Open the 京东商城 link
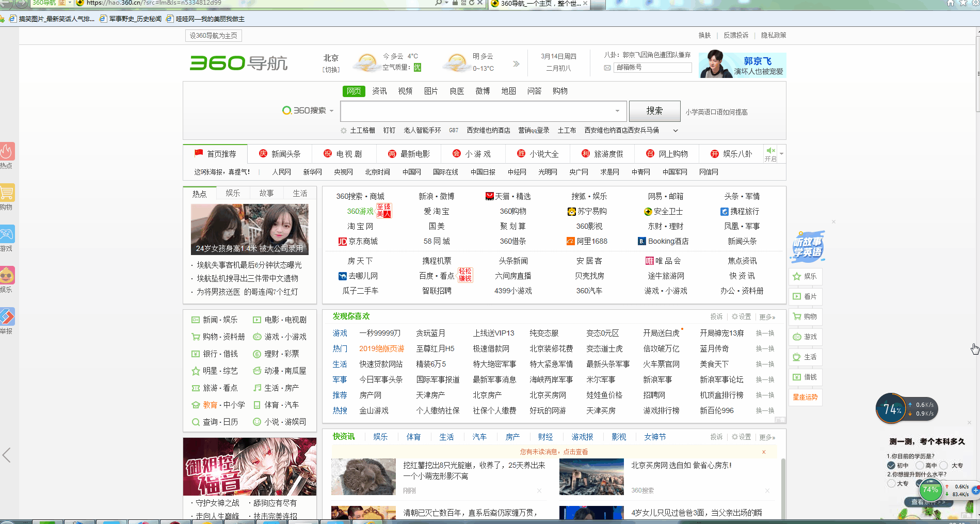980x524 pixels. [358, 241]
